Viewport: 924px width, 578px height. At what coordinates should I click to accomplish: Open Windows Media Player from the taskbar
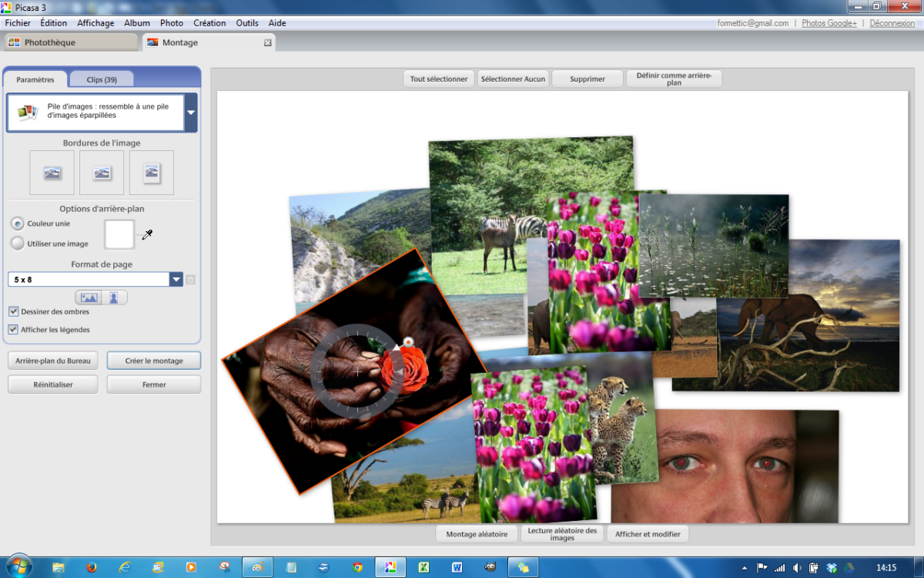click(191, 567)
